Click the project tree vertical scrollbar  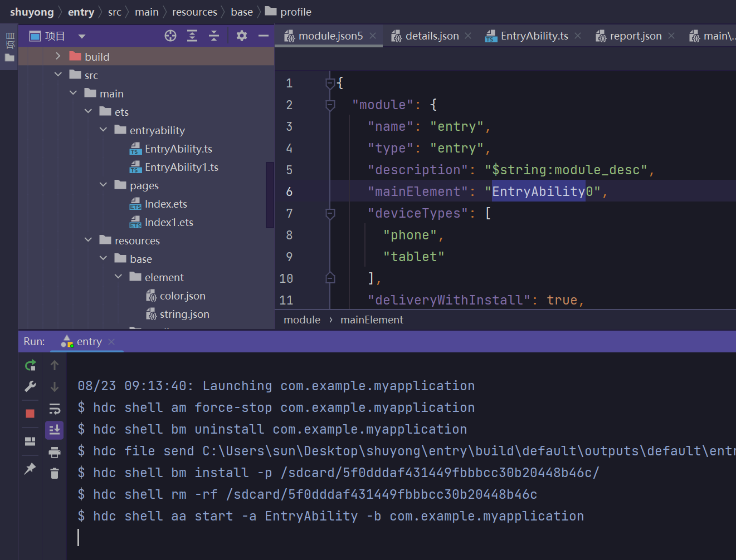(x=270, y=195)
